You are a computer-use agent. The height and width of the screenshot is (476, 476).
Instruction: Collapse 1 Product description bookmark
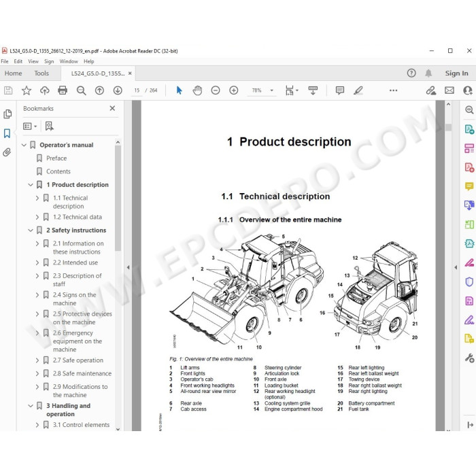coord(31,185)
